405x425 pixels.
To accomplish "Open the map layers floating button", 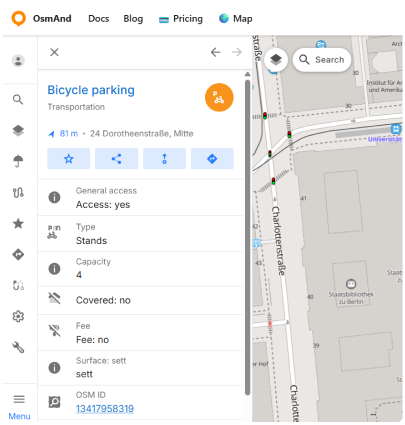I will click(276, 60).
